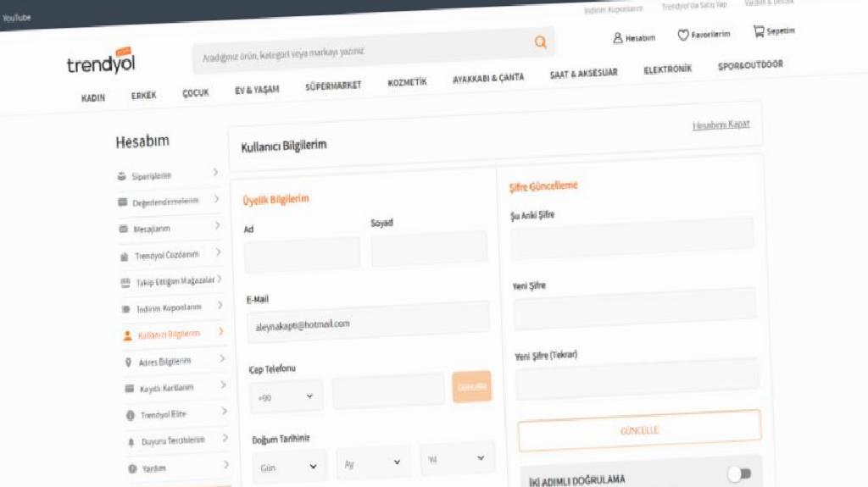The width and height of the screenshot is (868, 487).
Task: Click the orange phone Güncelle button
Action: point(471,387)
